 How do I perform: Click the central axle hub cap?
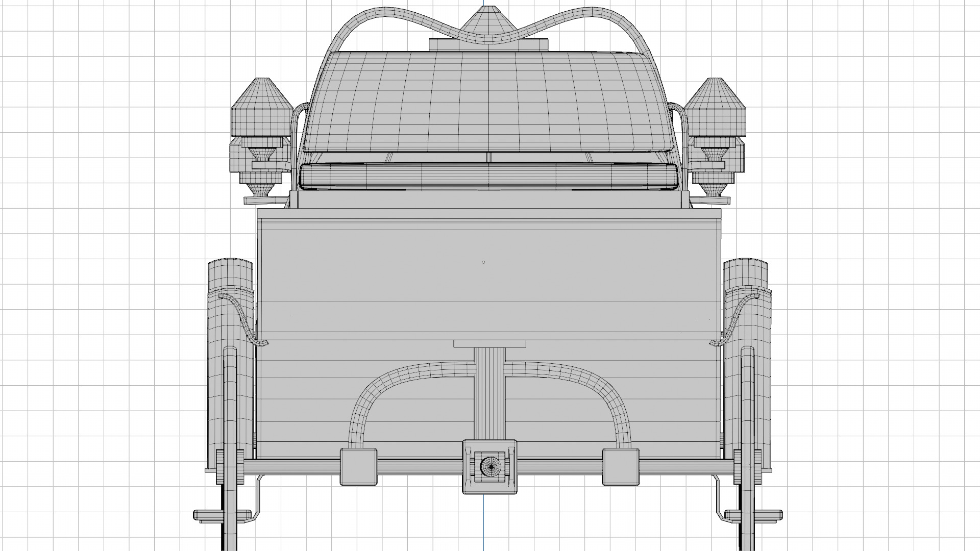491,466
